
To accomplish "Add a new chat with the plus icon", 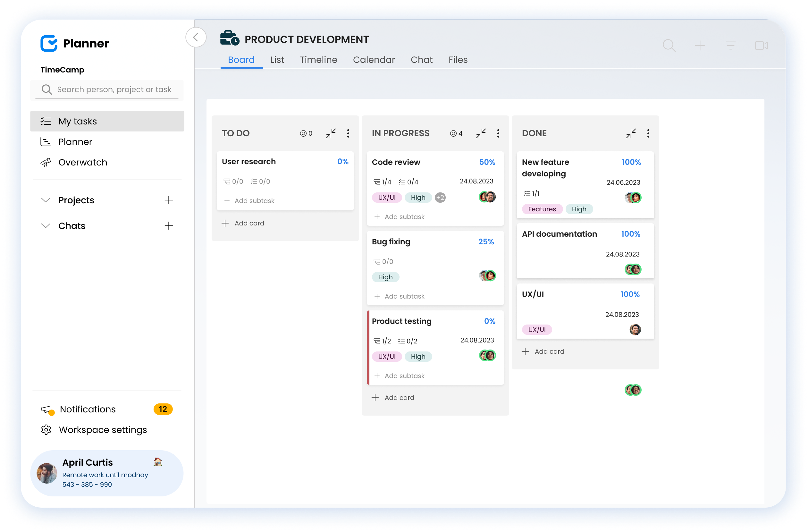I will point(169,226).
